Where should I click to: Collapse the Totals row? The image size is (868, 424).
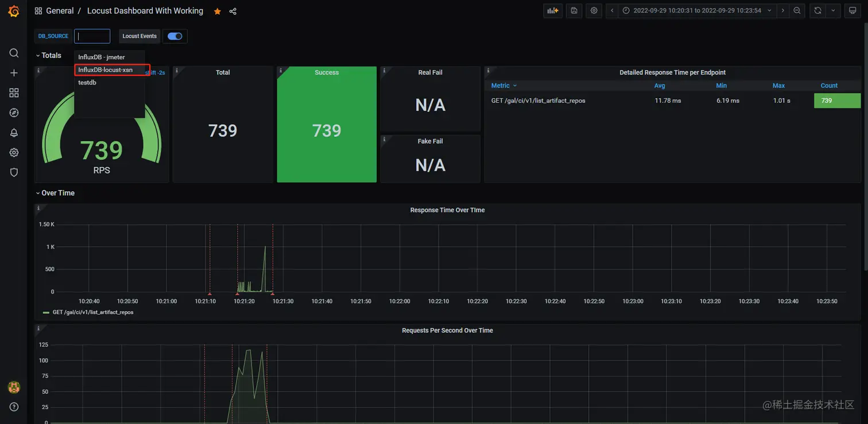click(48, 55)
